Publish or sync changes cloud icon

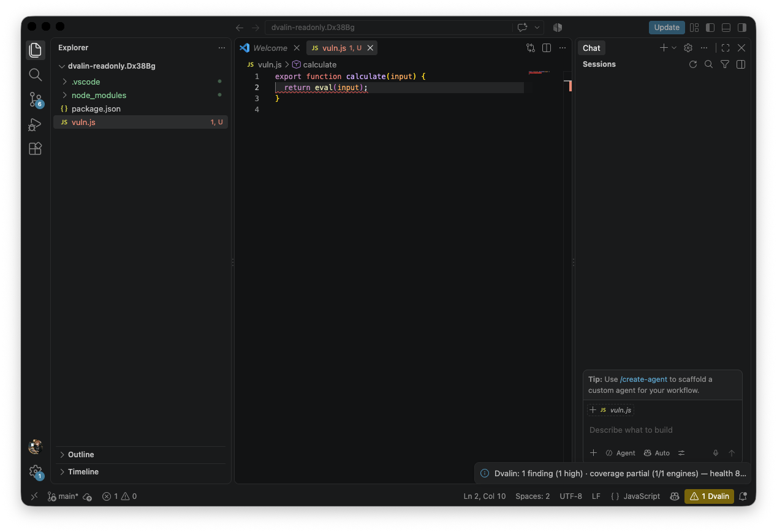tap(88, 496)
